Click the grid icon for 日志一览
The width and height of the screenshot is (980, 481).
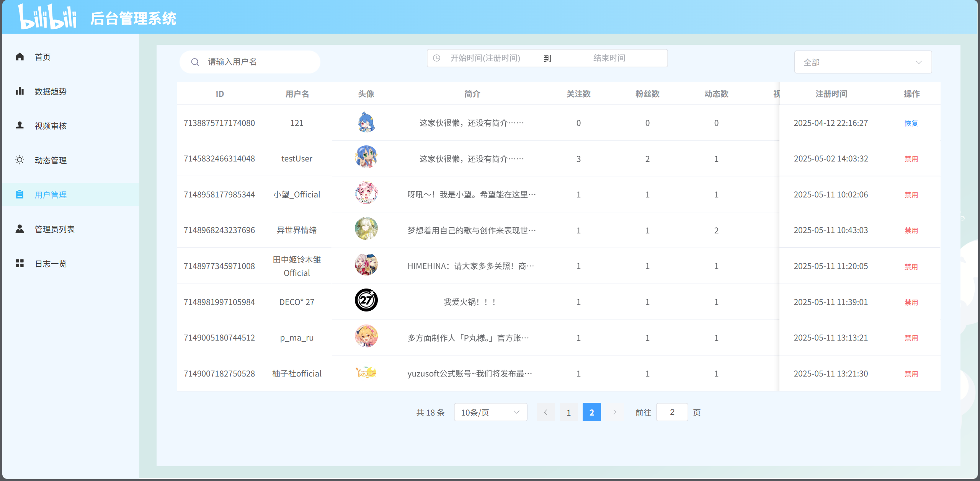point(20,263)
